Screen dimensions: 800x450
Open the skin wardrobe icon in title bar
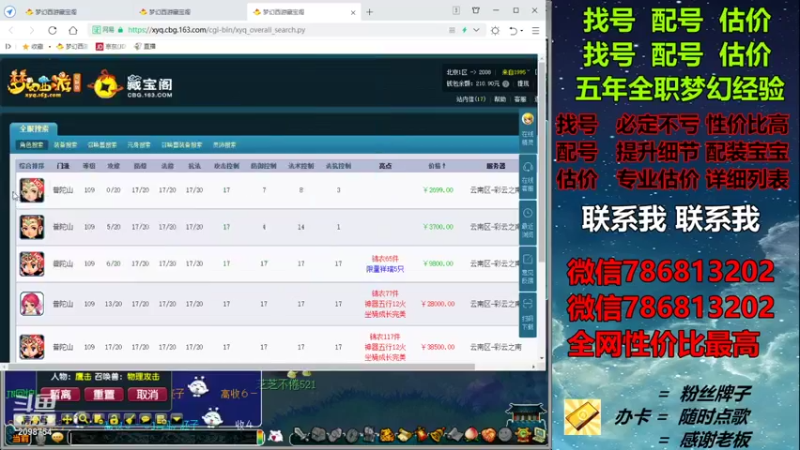pos(476,10)
